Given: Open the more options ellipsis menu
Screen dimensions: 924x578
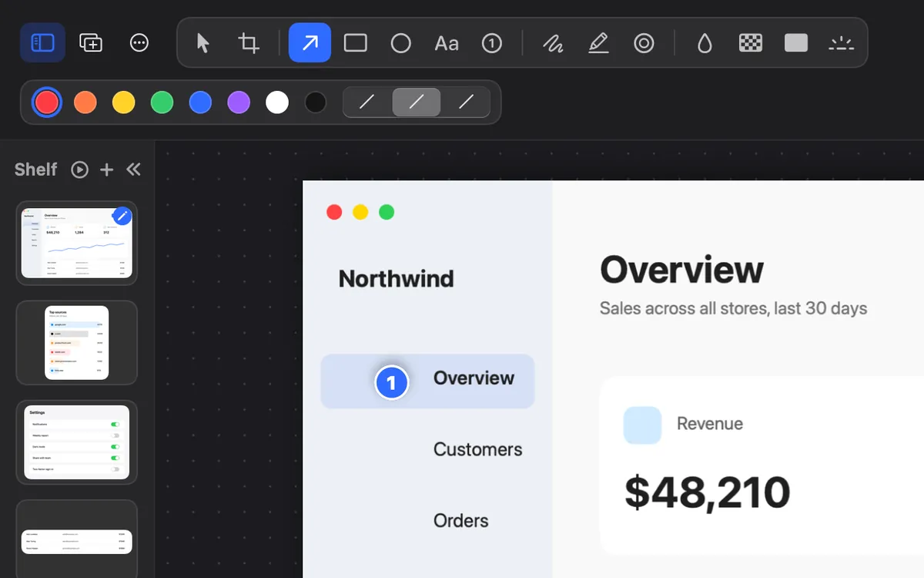Looking at the screenshot, I should pos(139,42).
